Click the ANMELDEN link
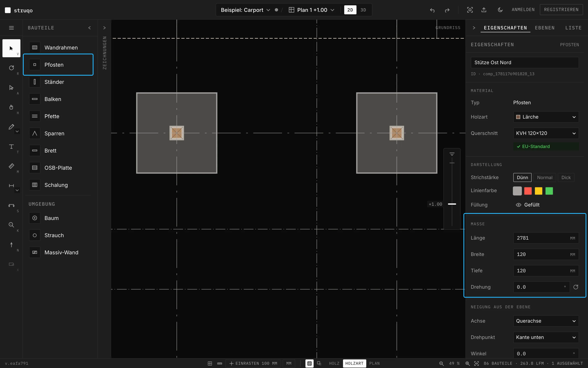Viewport: 588px width, 368px height. click(523, 9)
